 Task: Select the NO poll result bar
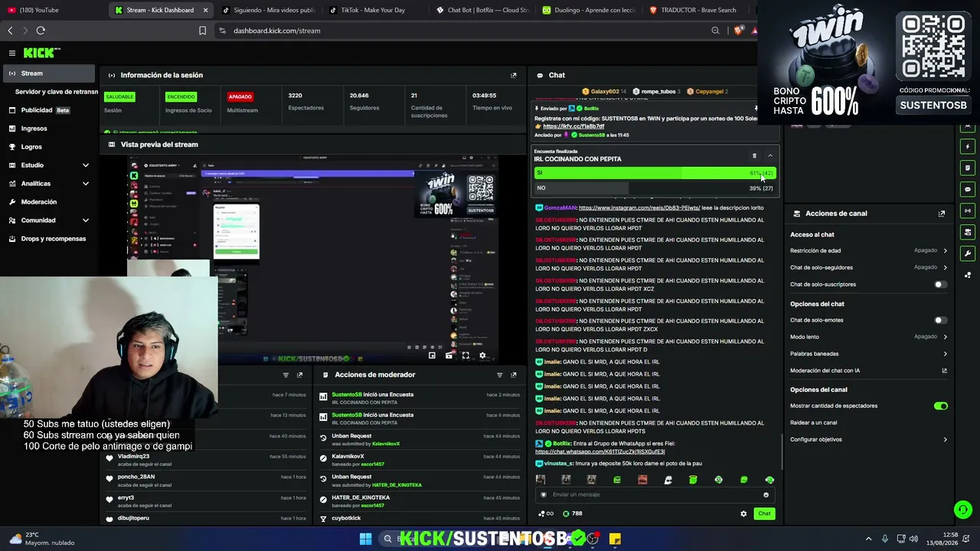[x=655, y=188]
